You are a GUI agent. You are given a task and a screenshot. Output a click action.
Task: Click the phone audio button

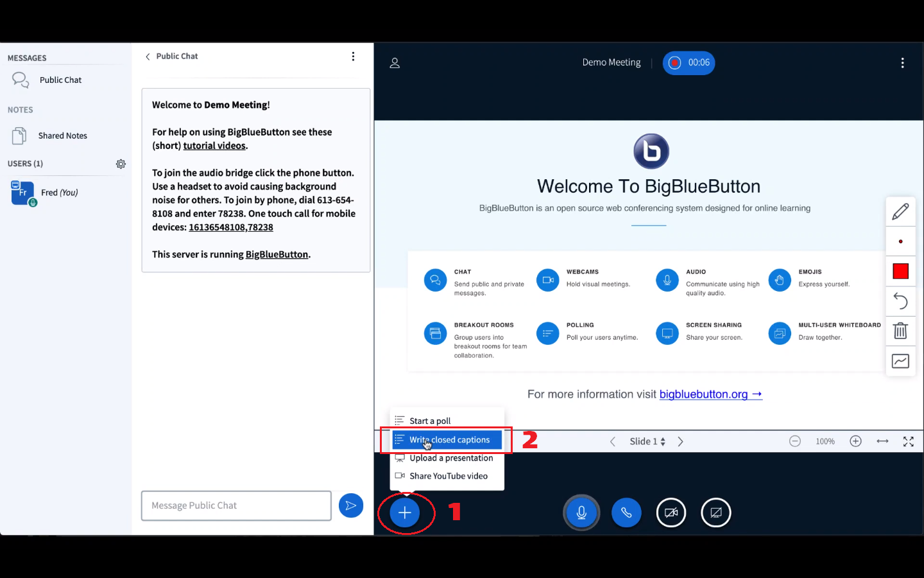pos(626,512)
